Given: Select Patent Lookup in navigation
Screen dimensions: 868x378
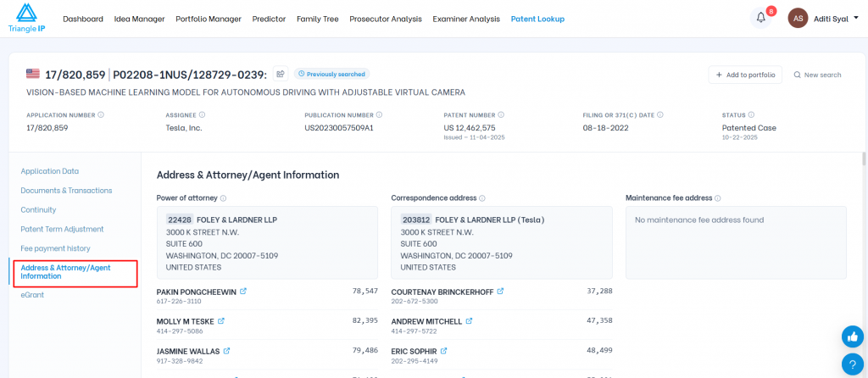Looking at the screenshot, I should tap(537, 19).
